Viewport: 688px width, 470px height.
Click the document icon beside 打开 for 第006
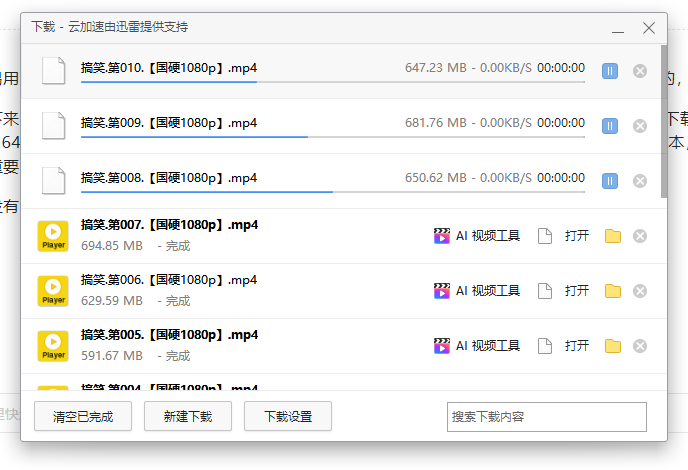pyautogui.click(x=545, y=291)
